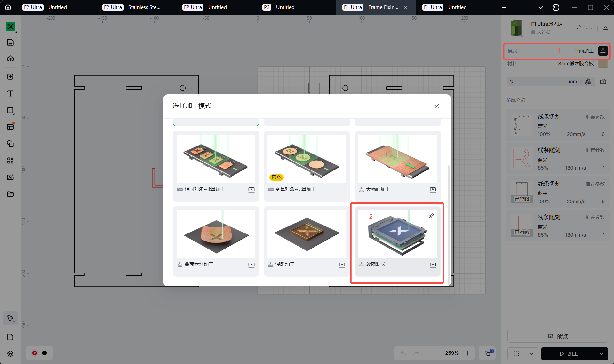Click the home icon in the tab bar
The width and height of the screenshot is (614, 364).
pyautogui.click(x=8, y=7)
